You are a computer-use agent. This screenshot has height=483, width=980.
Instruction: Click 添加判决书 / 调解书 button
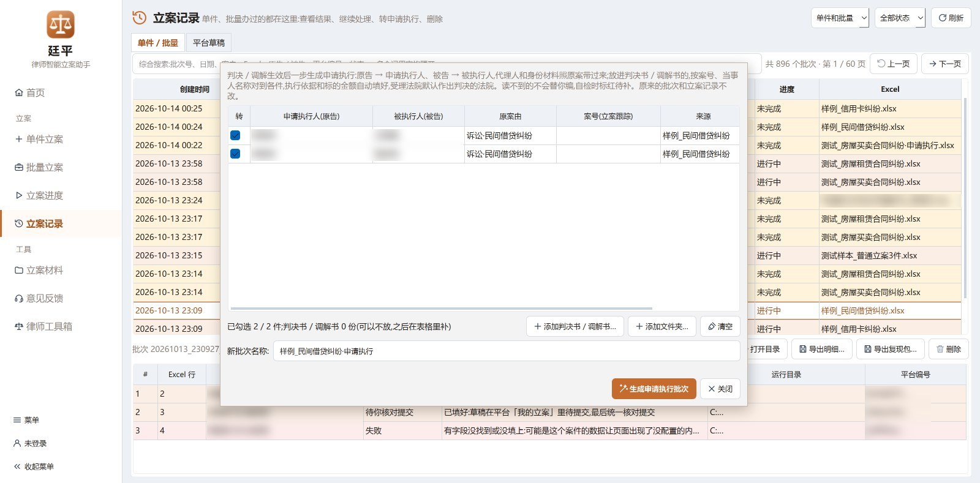tap(575, 326)
